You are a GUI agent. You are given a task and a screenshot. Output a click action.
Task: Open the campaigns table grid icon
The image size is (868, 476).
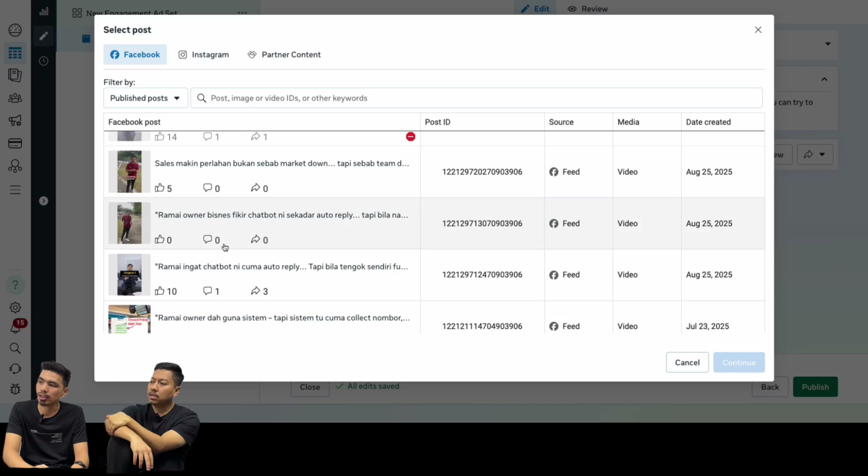[x=15, y=53]
